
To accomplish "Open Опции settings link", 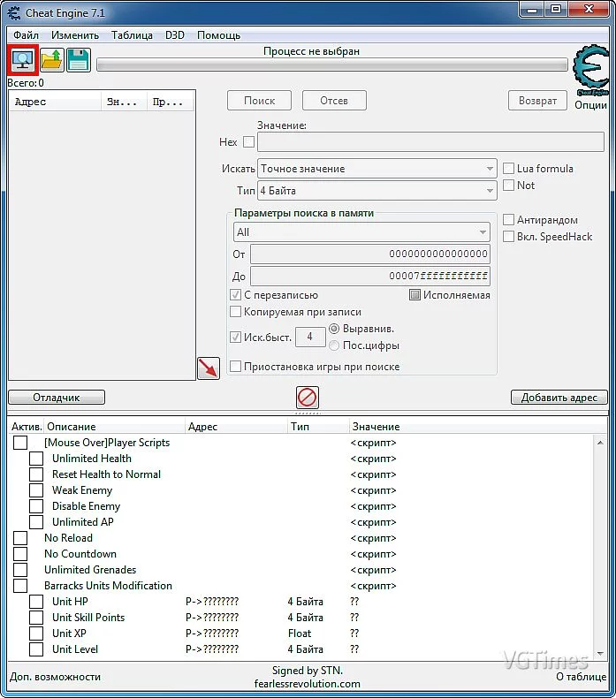I will [590, 105].
